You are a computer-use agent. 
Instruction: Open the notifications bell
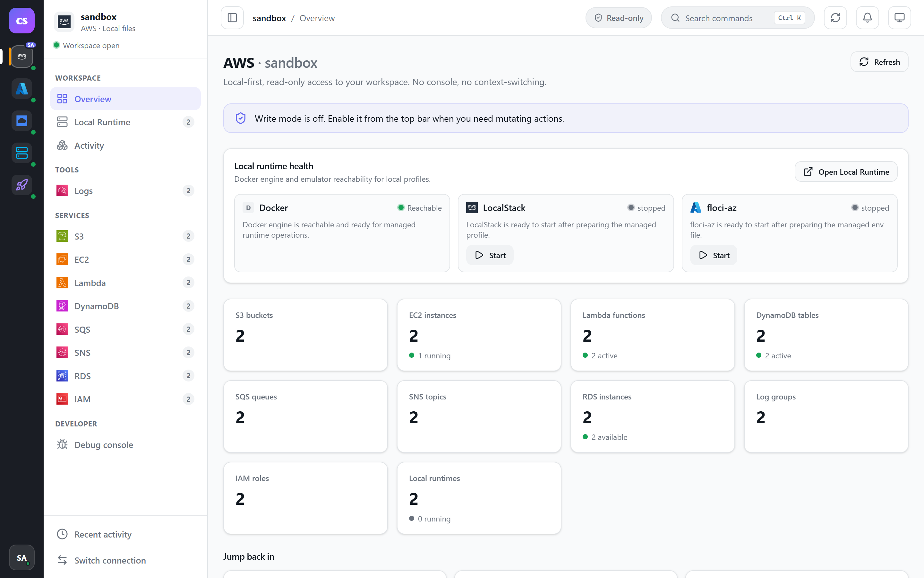pyautogui.click(x=868, y=18)
